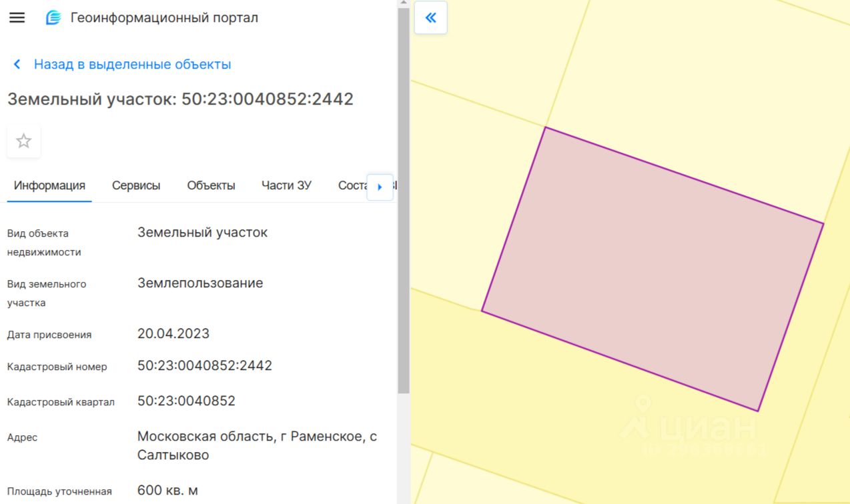850x504 pixels.
Task: Select the purple highlighted parcel on map
Action: click(652, 268)
